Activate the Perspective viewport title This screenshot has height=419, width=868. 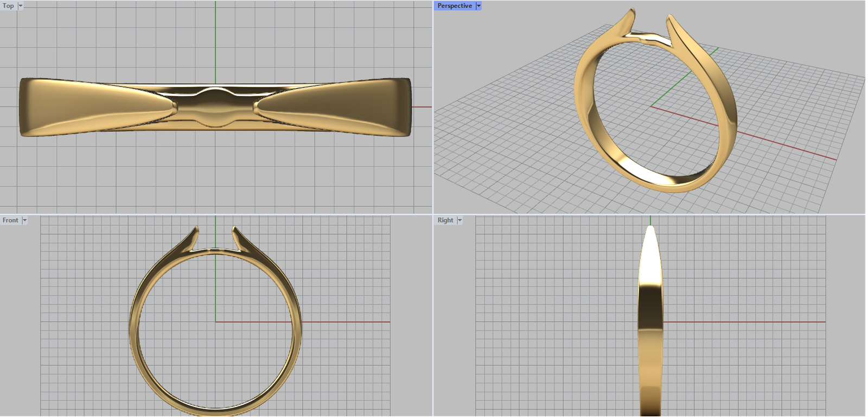coord(454,6)
